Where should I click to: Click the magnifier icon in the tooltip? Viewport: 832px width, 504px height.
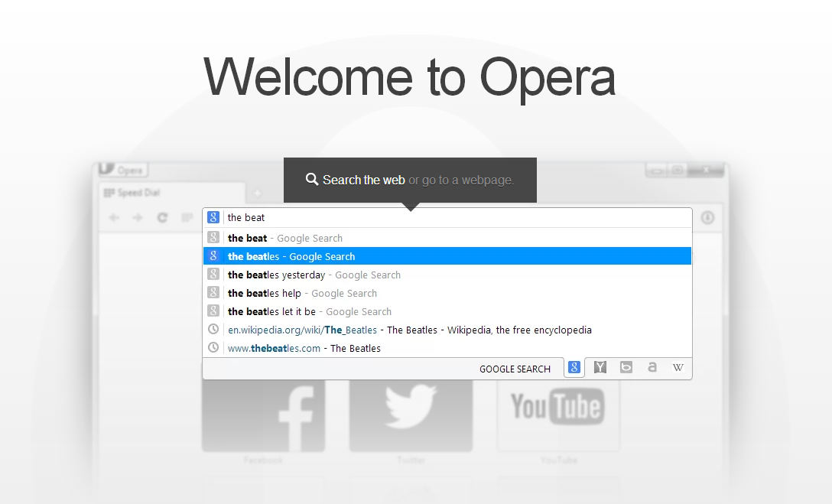tap(312, 179)
